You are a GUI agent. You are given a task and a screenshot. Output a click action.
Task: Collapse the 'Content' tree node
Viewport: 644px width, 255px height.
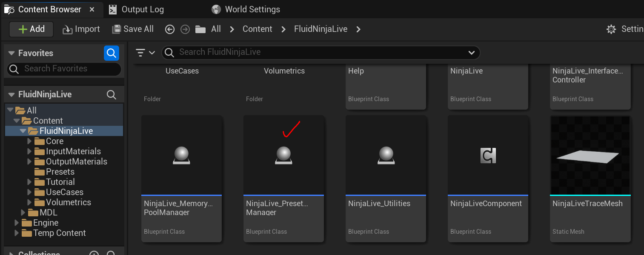click(16, 121)
